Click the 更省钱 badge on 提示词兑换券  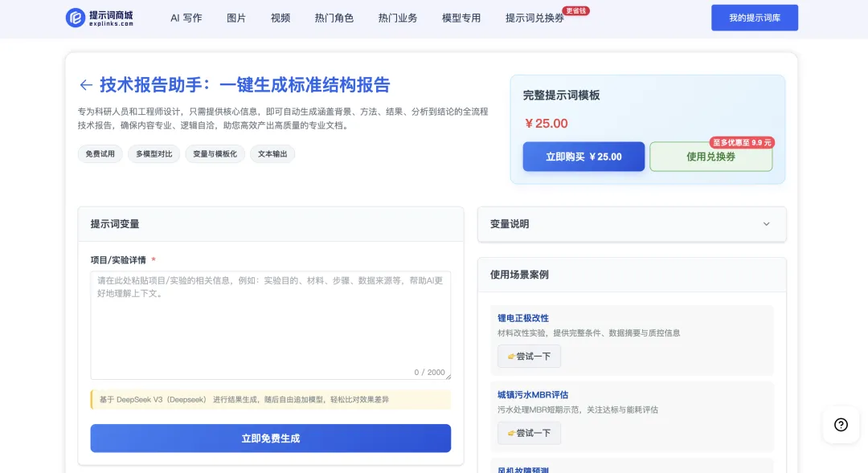click(575, 11)
